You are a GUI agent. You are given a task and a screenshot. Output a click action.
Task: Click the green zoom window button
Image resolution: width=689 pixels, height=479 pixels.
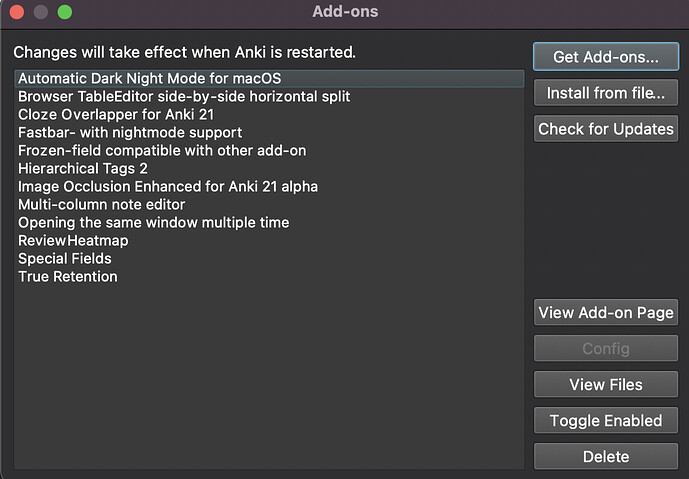tap(65, 12)
